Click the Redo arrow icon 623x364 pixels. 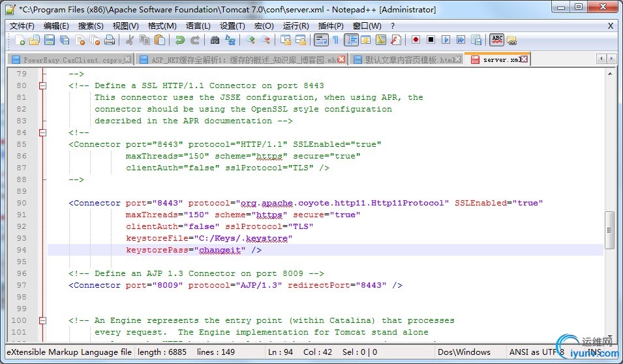[x=194, y=40]
